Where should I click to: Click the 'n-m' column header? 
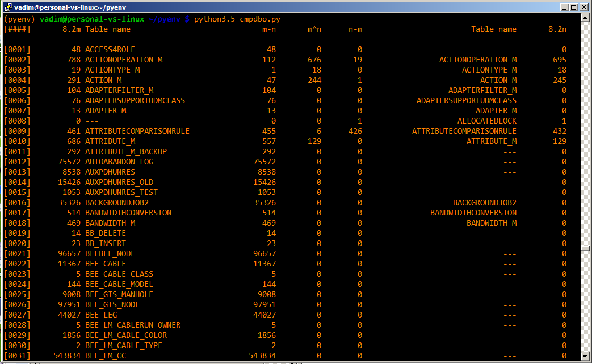point(355,29)
